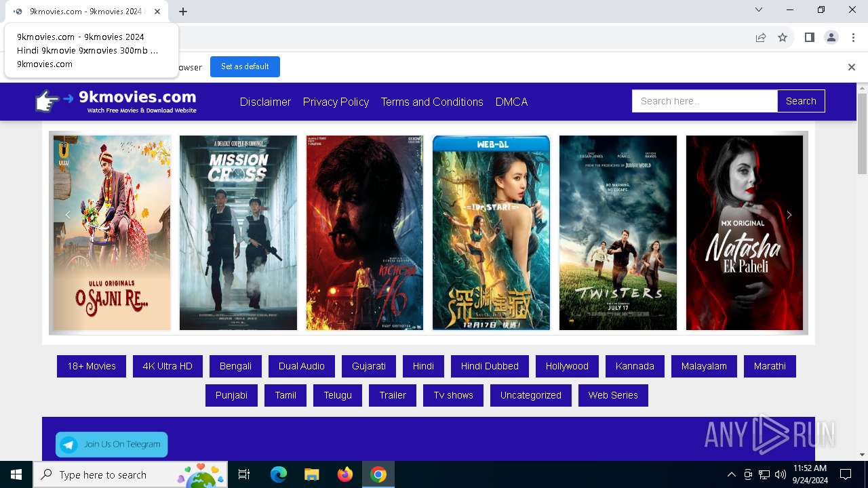
Task: Open the DMCA page
Action: tap(511, 102)
